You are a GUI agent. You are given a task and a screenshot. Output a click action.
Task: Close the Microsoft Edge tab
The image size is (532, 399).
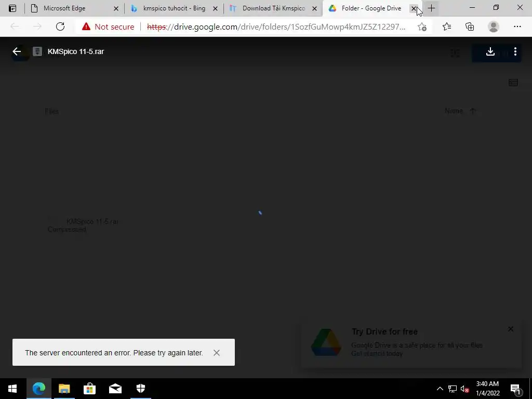[116, 8]
